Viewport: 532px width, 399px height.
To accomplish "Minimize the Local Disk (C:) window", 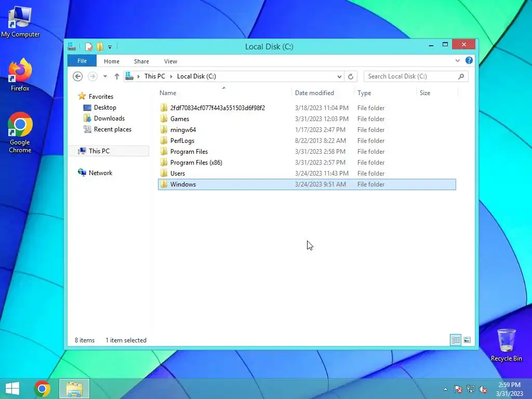I will [431, 45].
